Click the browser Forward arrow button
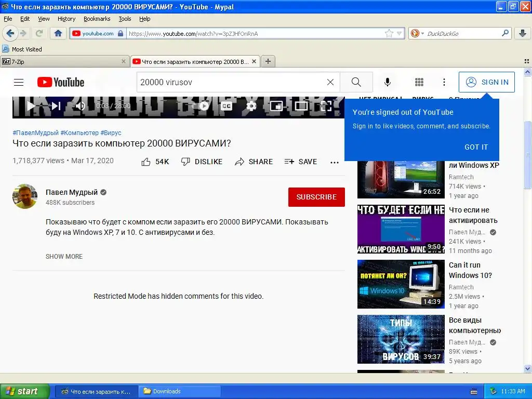 (x=23, y=33)
